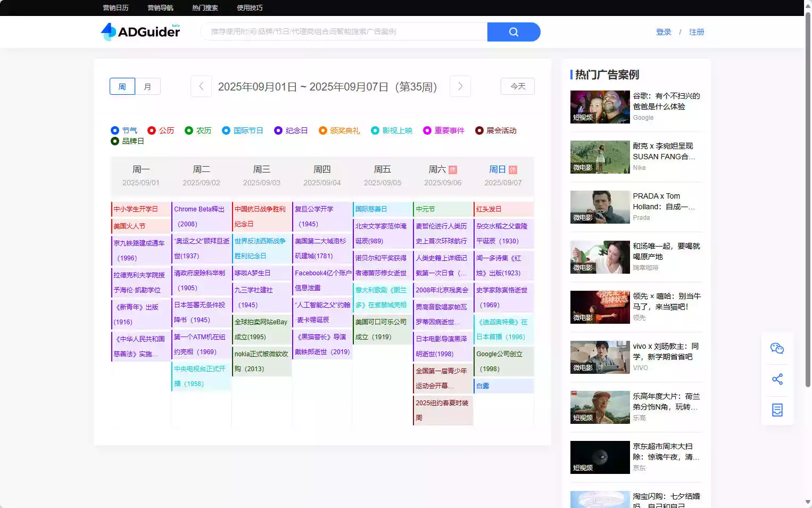Switch to the 周 view tab
The image size is (812, 508).
click(x=122, y=86)
